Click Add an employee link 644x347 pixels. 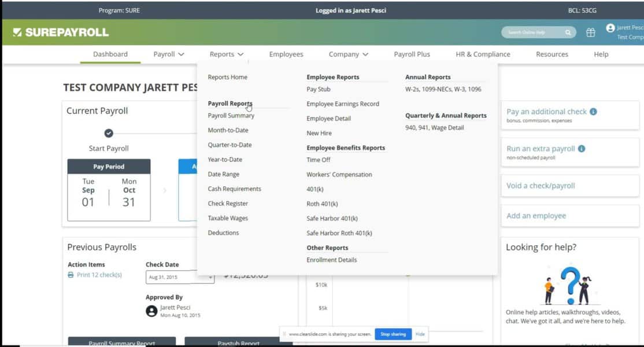536,216
